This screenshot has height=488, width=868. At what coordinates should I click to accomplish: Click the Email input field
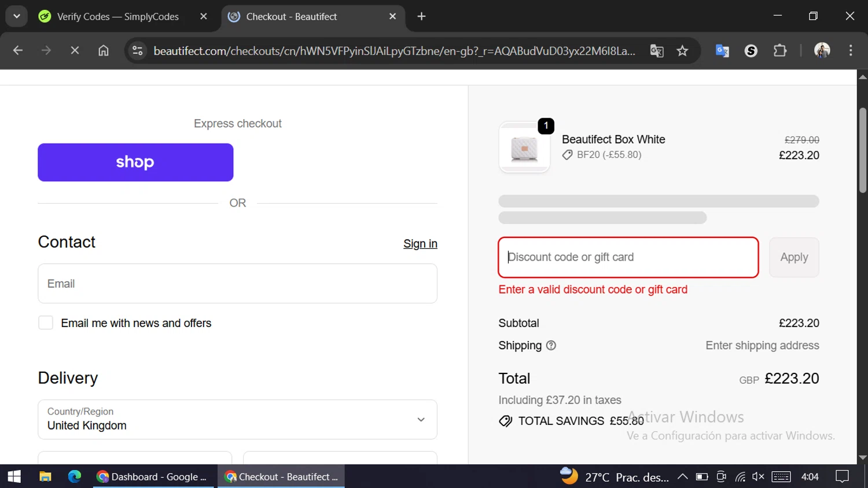click(x=237, y=284)
